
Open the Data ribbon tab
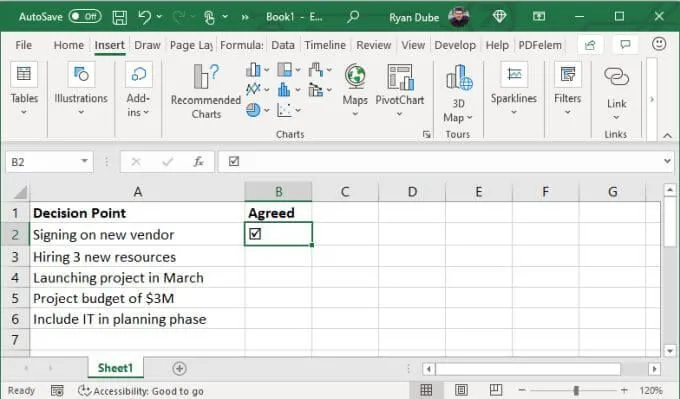coord(283,45)
